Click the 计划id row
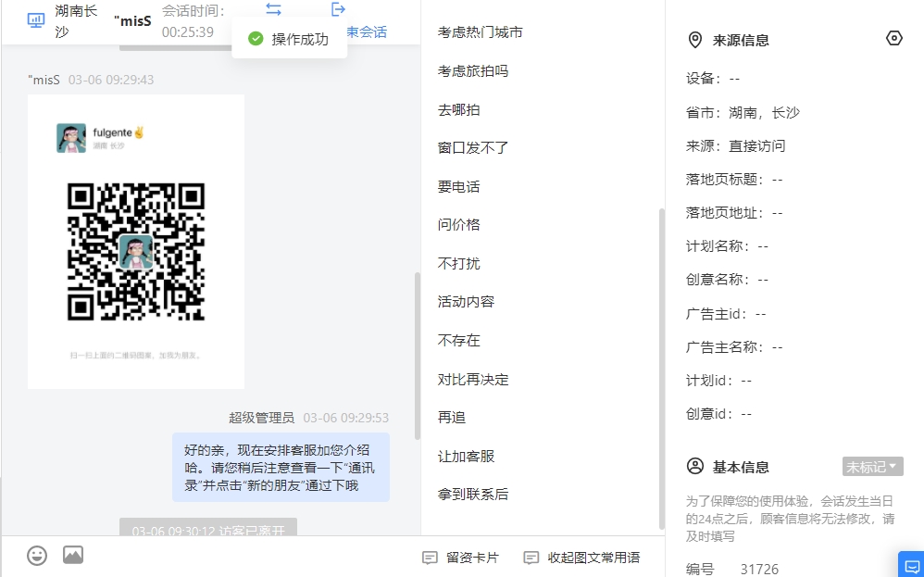The image size is (924, 577). coord(719,381)
